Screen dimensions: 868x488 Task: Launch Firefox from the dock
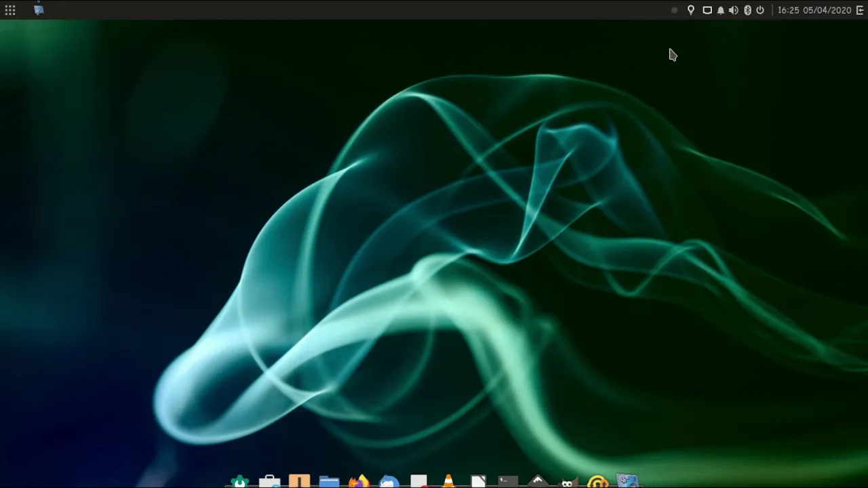[359, 481]
